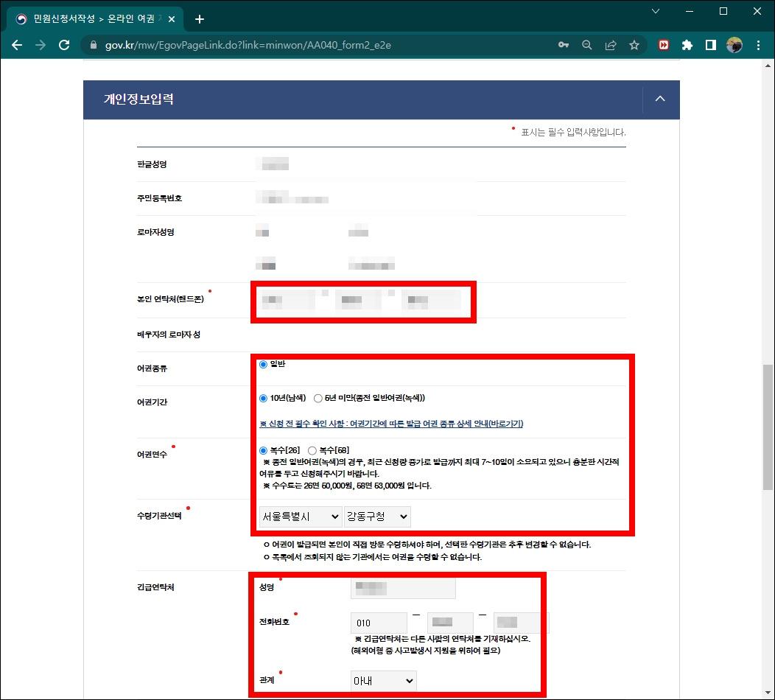This screenshot has height=700, width=775.
Task: Bookmark this page with the star icon
Action: pos(634,45)
